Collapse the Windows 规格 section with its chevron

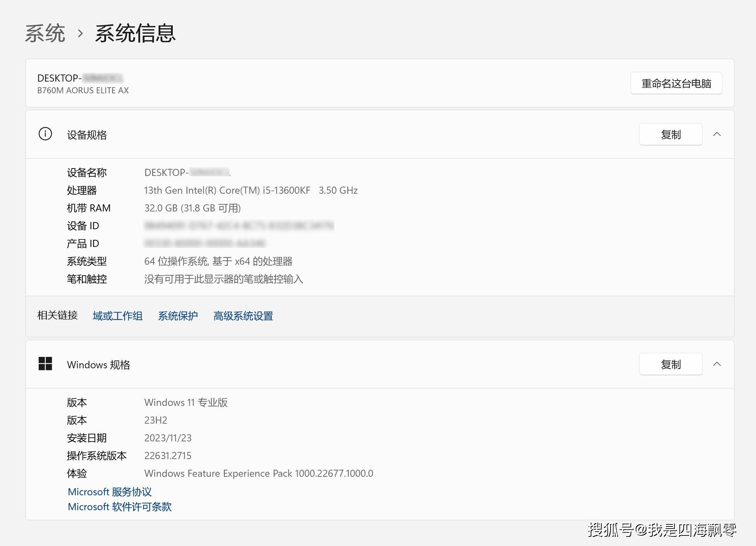[717, 364]
